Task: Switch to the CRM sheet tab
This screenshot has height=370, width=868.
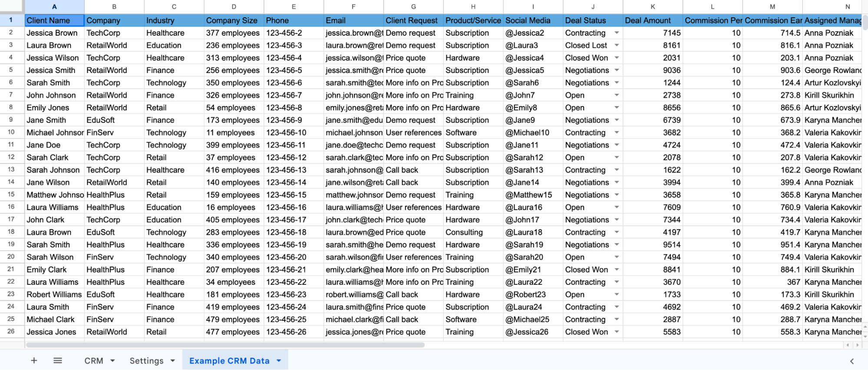Action: coord(94,360)
